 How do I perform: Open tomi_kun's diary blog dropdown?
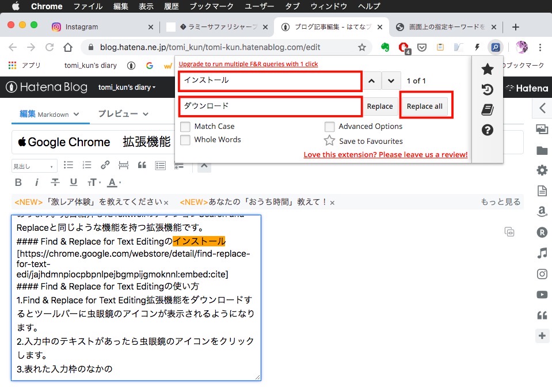[x=127, y=87]
